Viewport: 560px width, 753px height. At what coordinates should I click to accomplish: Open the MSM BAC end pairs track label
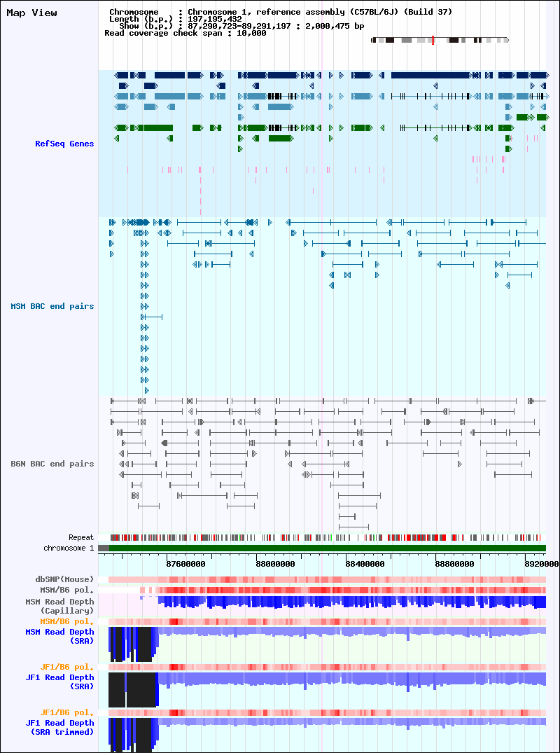click(52, 306)
